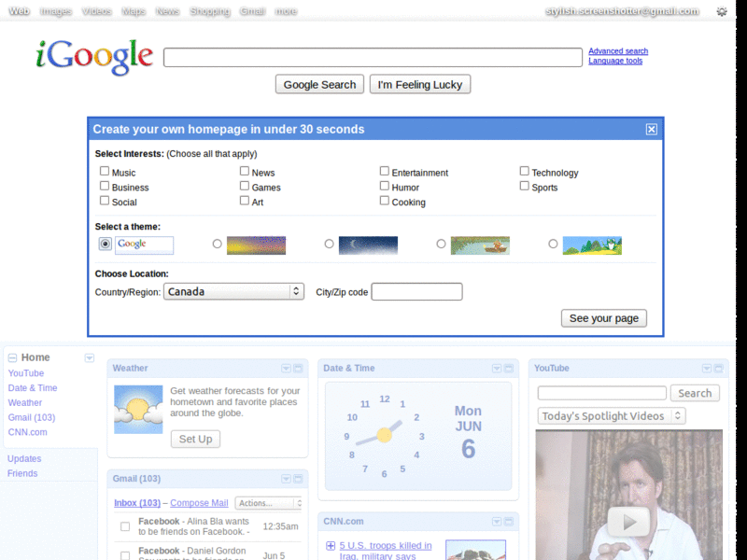Open the YouTube gadget menu arrow
This screenshot has width=747, height=560.
[x=707, y=368]
